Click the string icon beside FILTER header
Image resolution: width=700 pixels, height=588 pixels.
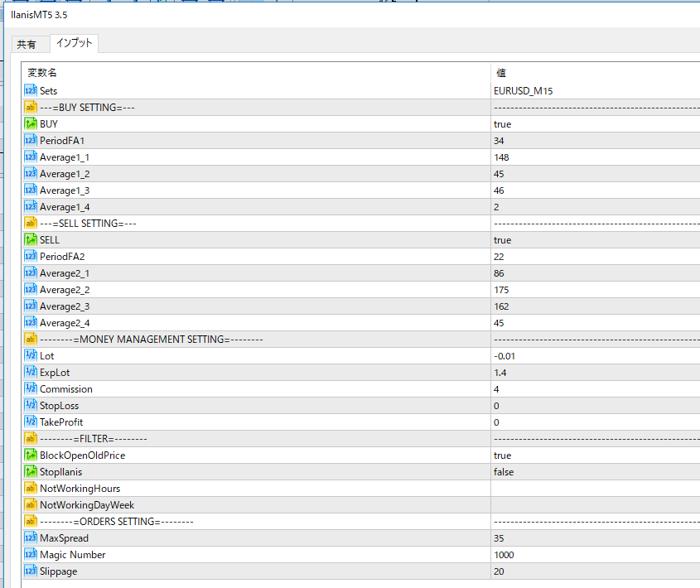point(31,438)
